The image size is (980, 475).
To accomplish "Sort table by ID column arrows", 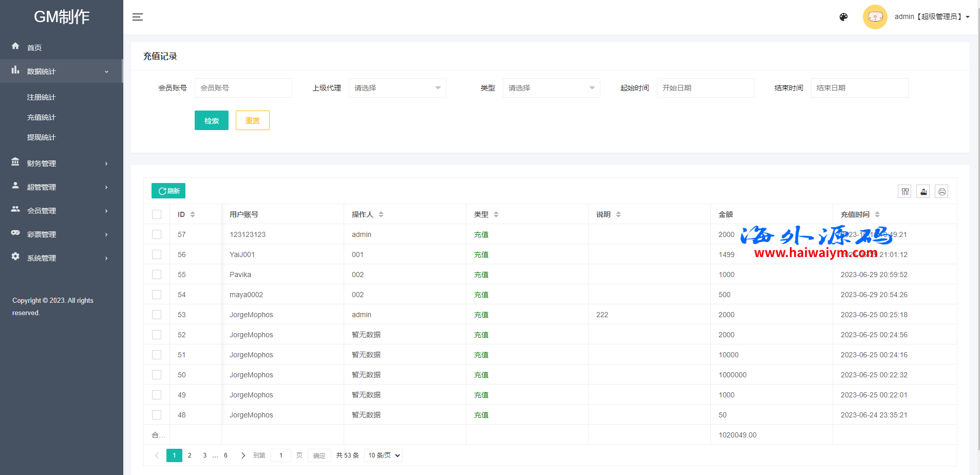I will tap(193, 214).
